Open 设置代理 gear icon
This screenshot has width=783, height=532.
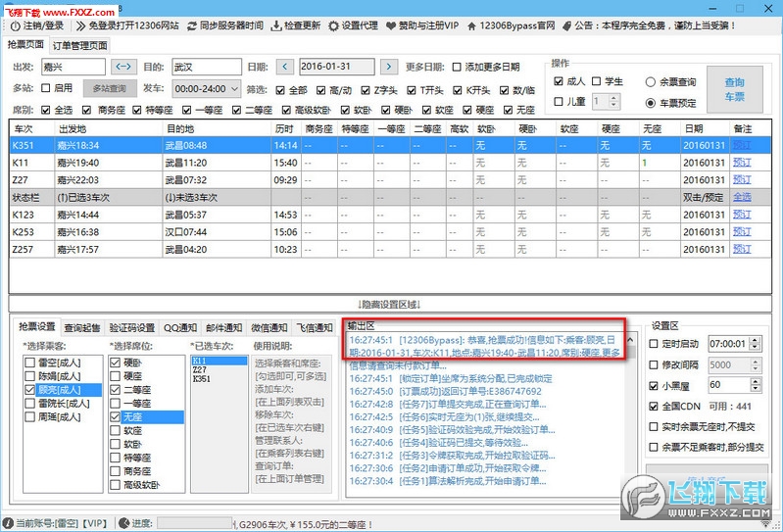coord(333,25)
